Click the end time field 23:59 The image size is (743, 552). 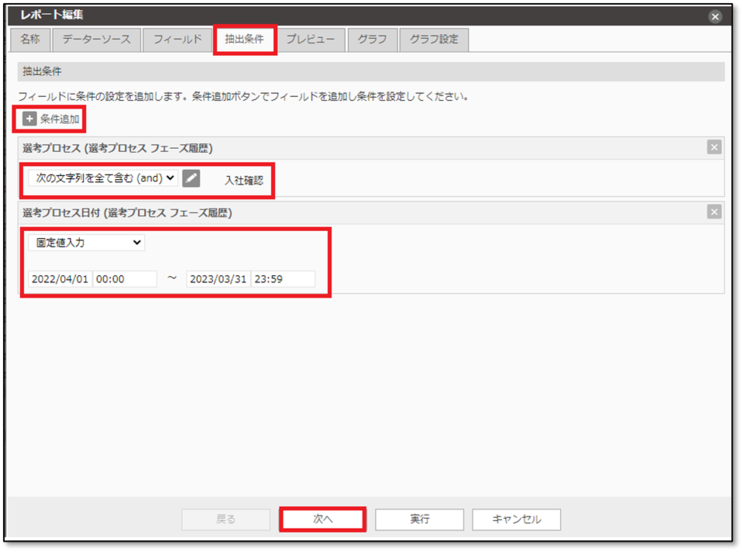click(x=283, y=279)
